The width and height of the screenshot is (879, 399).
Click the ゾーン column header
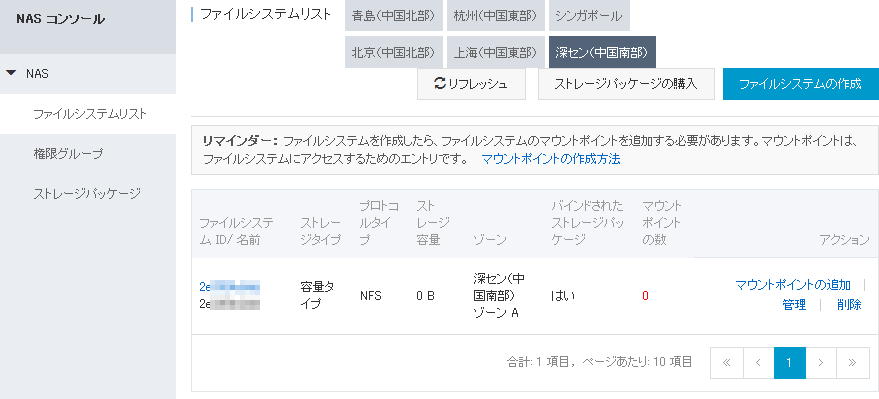point(489,240)
